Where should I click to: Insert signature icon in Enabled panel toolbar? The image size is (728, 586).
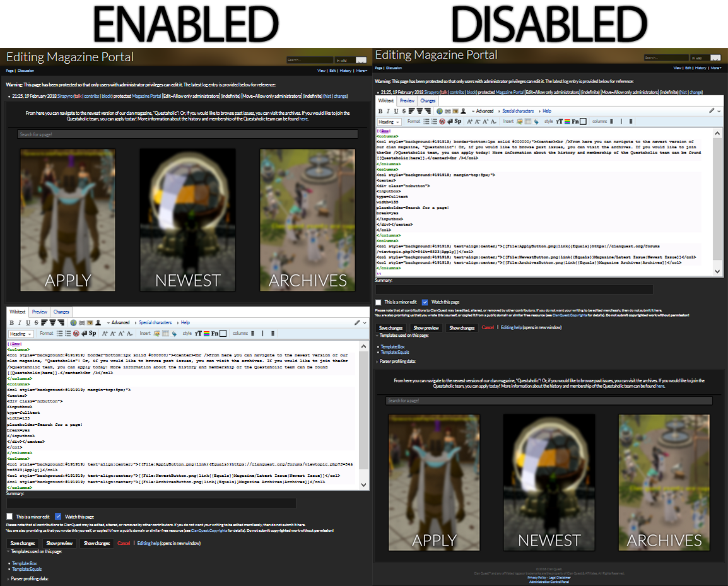[98, 322]
